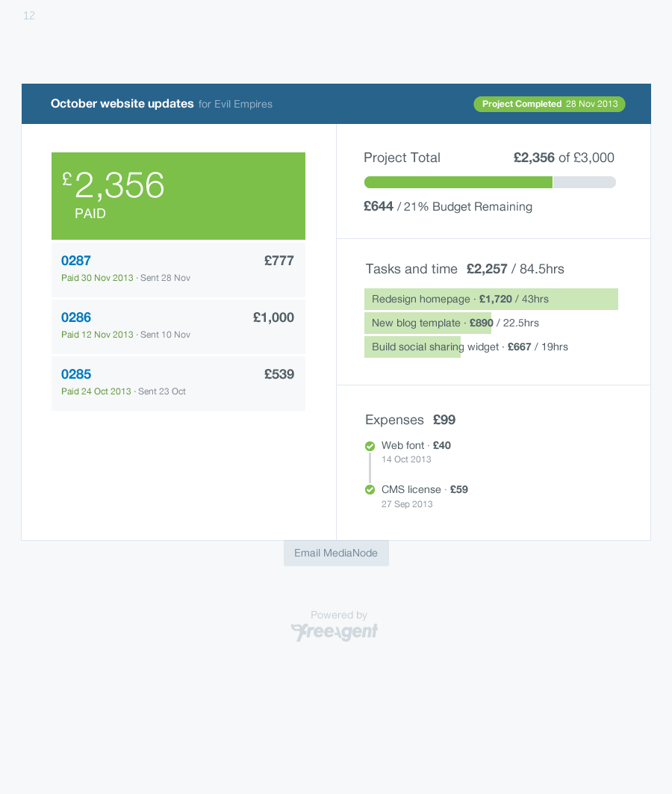Viewport: 672px width, 794px height.
Task: Click the £644 Budget Remaining text
Action: (447, 207)
